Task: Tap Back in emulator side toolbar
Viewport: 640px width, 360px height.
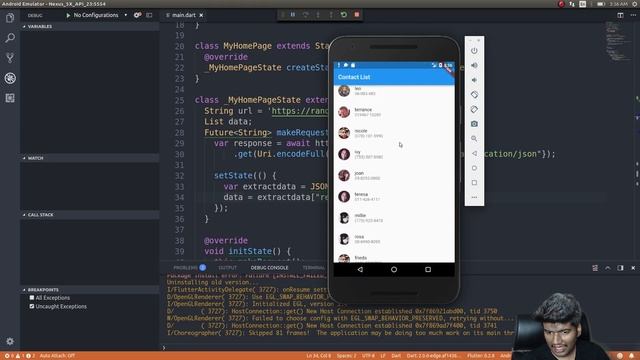Action: 474,153
